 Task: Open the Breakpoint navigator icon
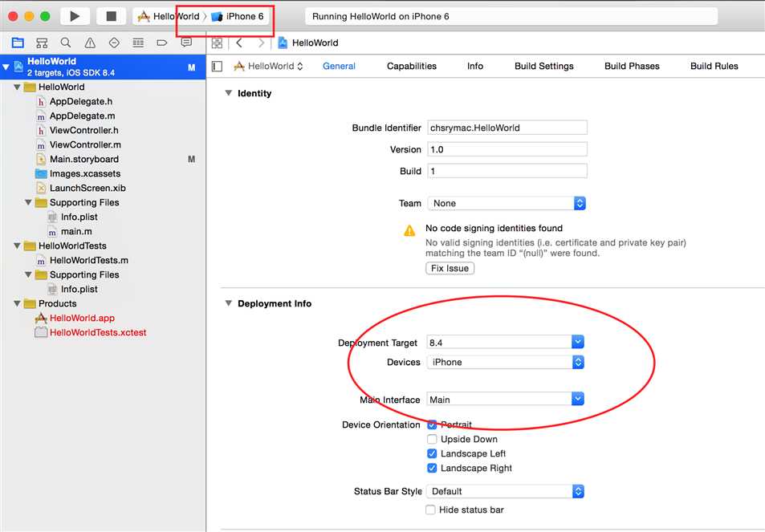[162, 43]
